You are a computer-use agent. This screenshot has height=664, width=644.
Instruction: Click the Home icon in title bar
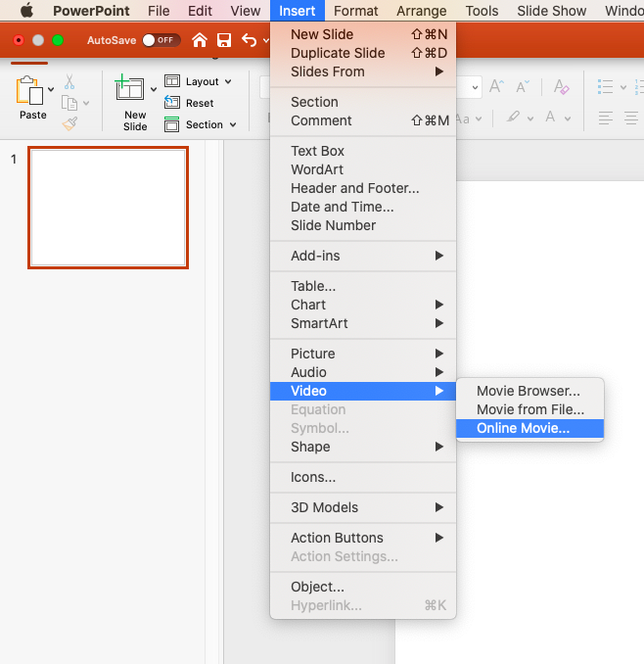point(200,40)
